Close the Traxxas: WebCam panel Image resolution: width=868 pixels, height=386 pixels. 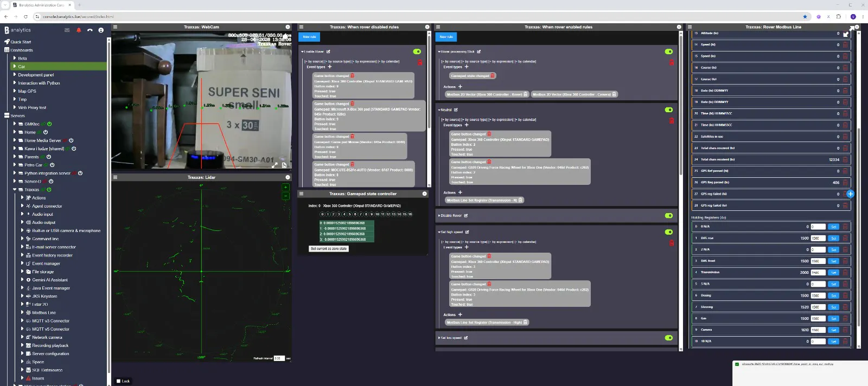(x=288, y=27)
